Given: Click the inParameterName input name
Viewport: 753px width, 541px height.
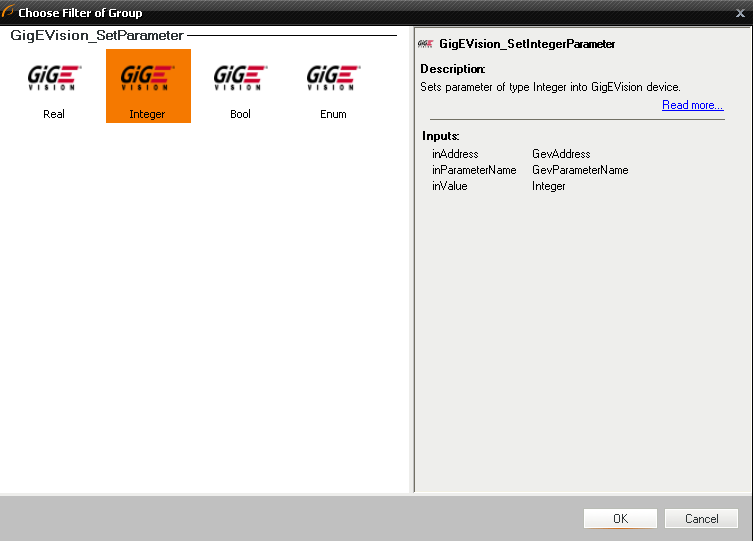Looking at the screenshot, I should click(x=474, y=170).
